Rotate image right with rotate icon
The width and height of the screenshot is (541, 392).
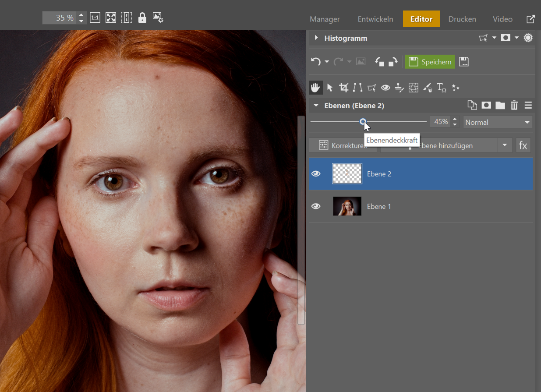(x=393, y=62)
